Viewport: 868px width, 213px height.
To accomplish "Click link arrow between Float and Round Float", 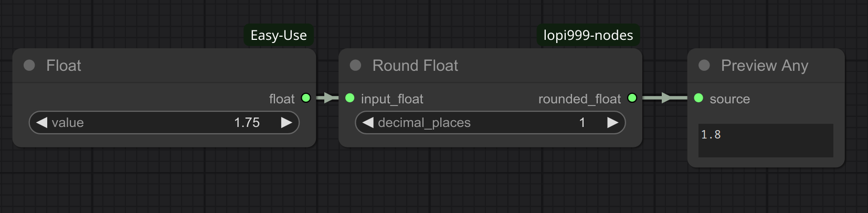I will (329, 98).
